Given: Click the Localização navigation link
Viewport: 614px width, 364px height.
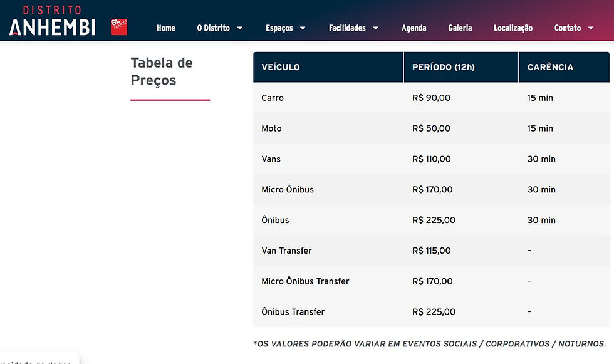Looking at the screenshot, I should 513,28.
